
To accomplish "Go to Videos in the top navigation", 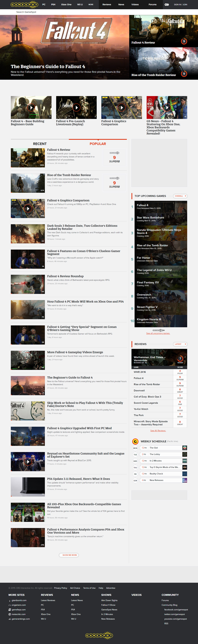I will [x=135, y=4].
